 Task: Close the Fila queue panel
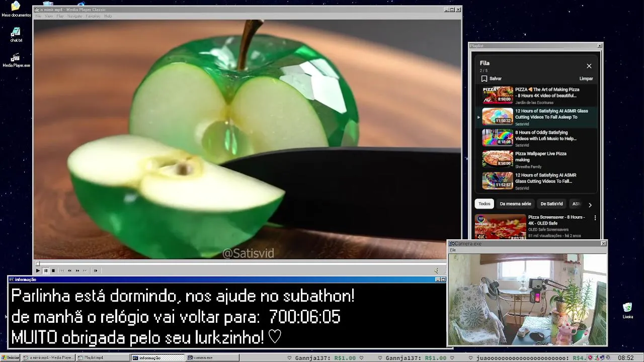tap(589, 66)
